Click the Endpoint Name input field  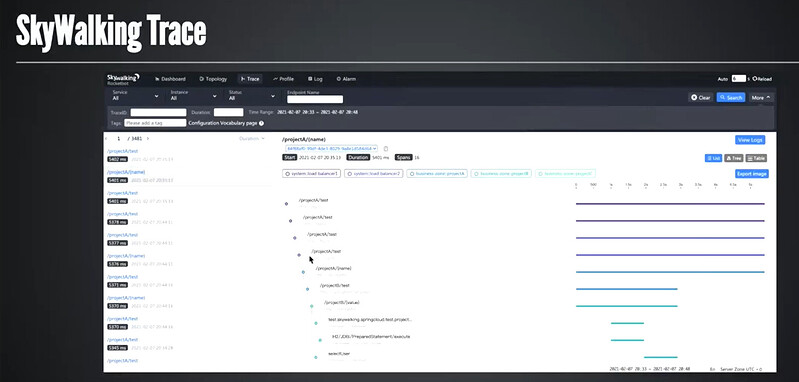314,99
